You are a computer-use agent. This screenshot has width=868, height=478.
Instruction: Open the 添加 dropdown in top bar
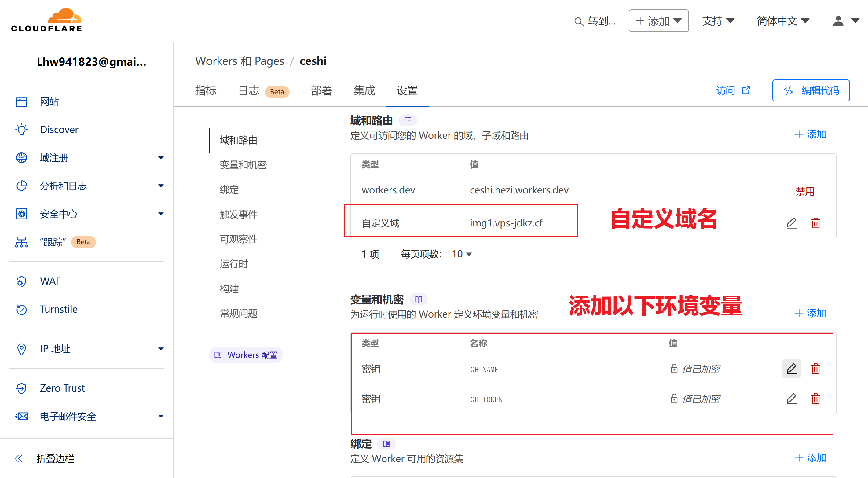[658, 21]
